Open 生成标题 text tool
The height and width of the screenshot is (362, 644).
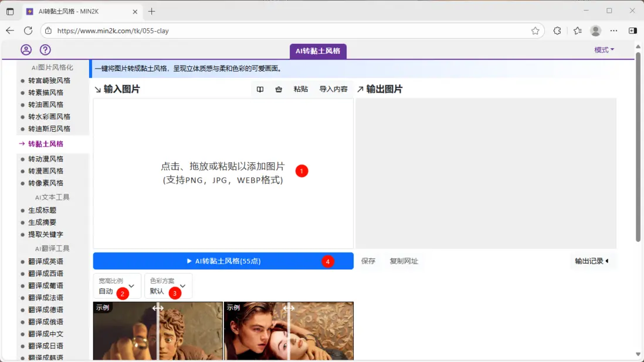coord(42,210)
